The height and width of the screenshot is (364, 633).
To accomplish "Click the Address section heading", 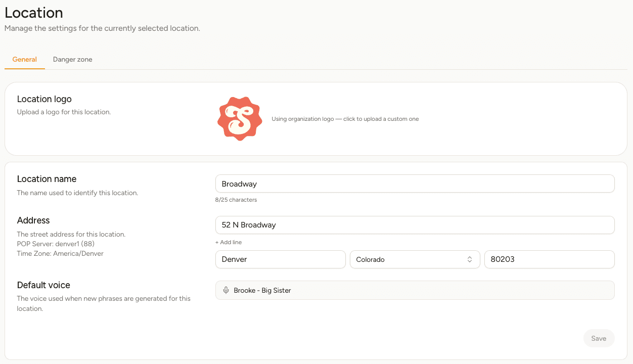I will tap(33, 220).
